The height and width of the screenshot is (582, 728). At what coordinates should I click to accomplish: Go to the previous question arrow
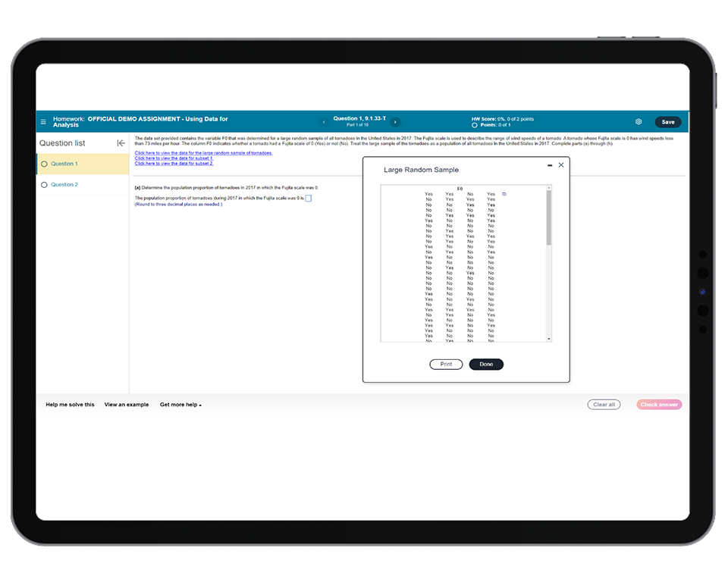tap(325, 122)
